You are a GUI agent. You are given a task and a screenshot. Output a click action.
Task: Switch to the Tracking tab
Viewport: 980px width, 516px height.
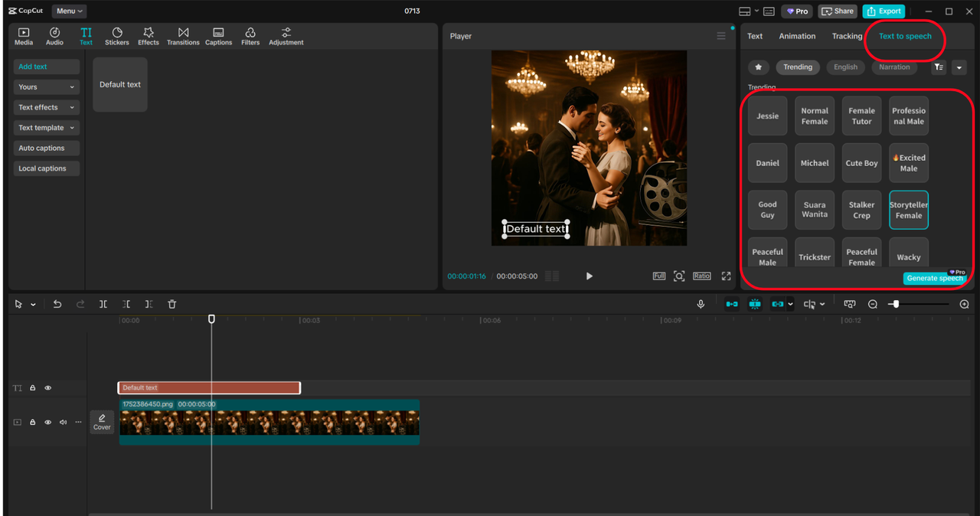pos(847,36)
